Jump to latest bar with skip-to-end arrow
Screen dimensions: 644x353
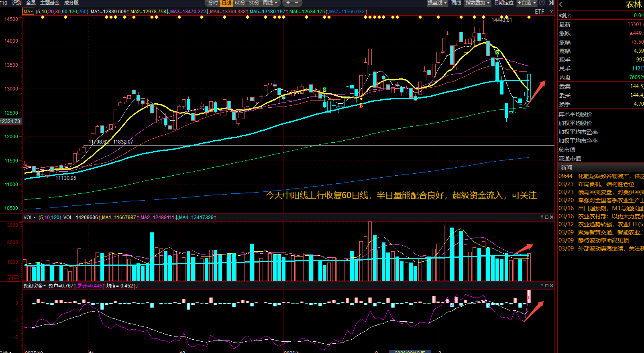[x=551, y=3]
